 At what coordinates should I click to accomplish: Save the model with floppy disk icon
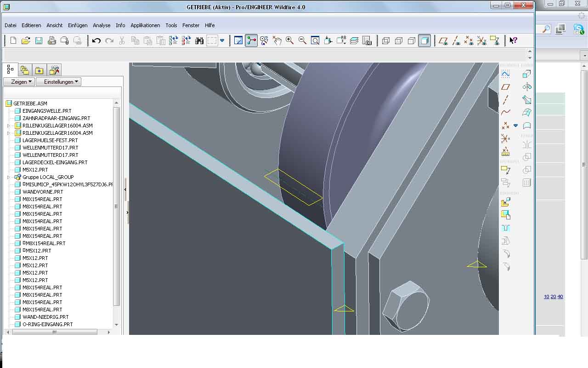[x=39, y=40]
